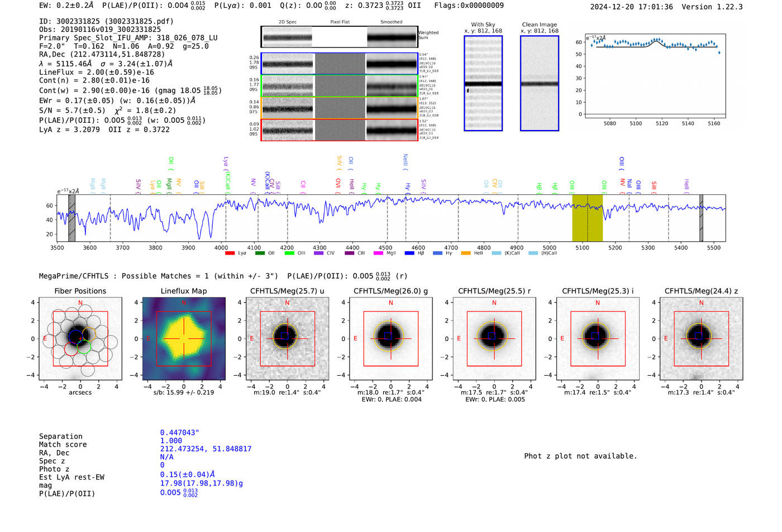Viewport: 782px width, 532px height.
Task: Click the red Lyα legend swatch
Action: (x=230, y=253)
